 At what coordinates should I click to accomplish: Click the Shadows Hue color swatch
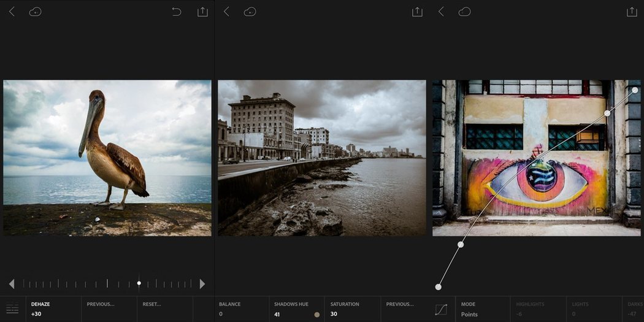click(316, 315)
